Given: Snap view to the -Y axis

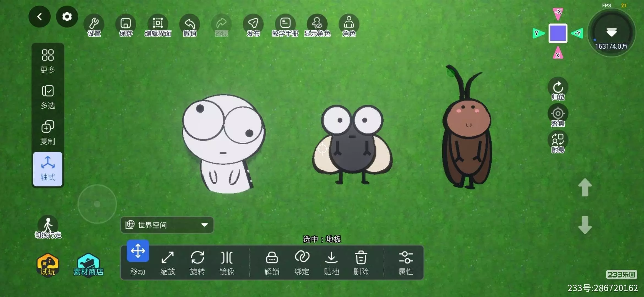Looking at the screenshot, I should [577, 33].
